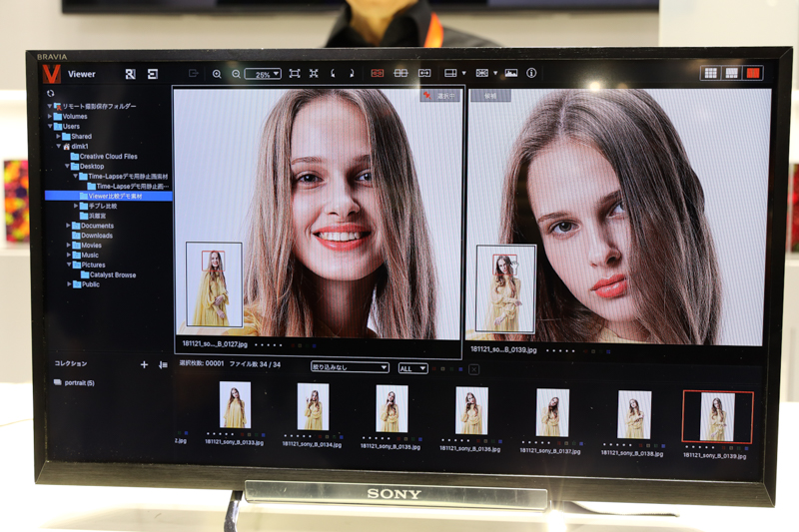The width and height of the screenshot is (799, 532).
Task: Open the grid overlay dropdown arrow
Action: click(x=495, y=73)
